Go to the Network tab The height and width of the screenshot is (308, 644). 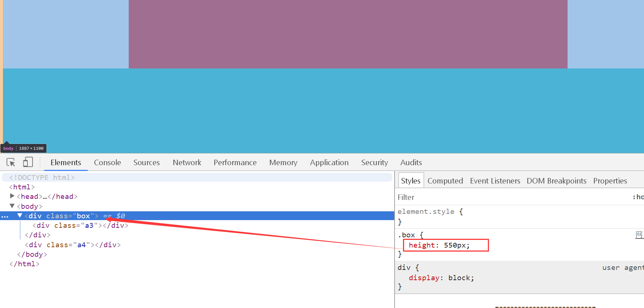pos(187,162)
